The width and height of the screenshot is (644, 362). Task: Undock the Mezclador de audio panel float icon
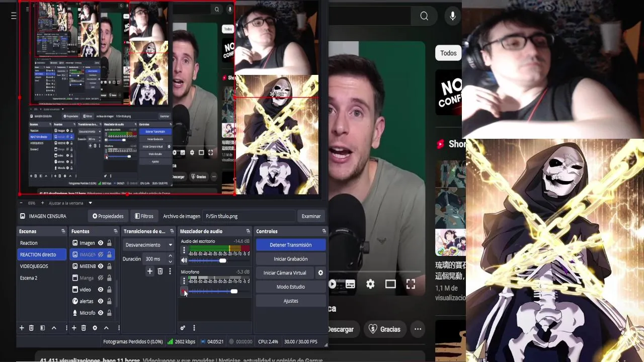[248, 231]
